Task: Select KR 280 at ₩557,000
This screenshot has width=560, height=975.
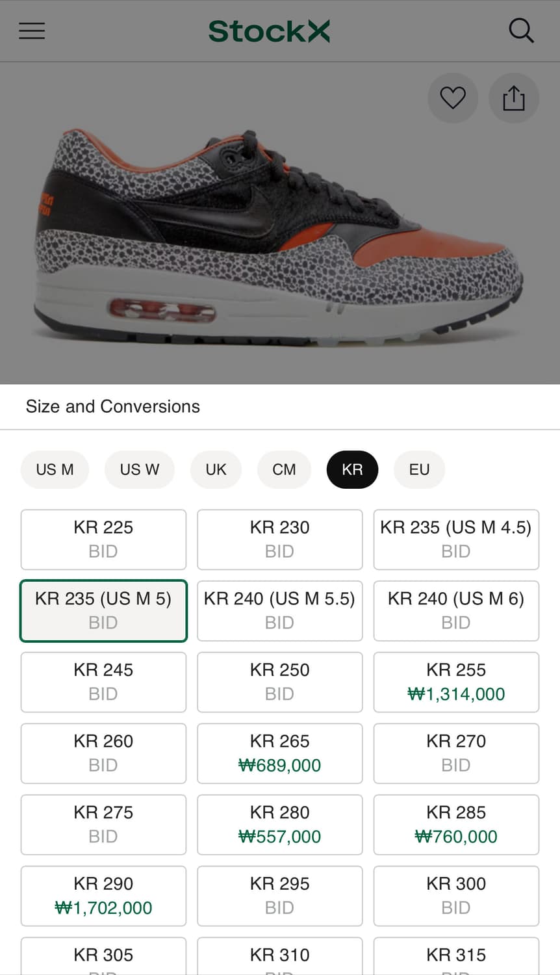Action: (279, 824)
